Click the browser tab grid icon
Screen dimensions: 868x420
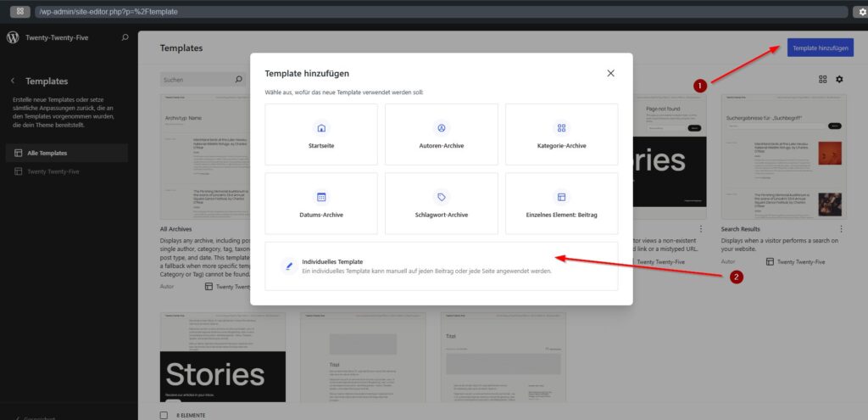coord(19,12)
